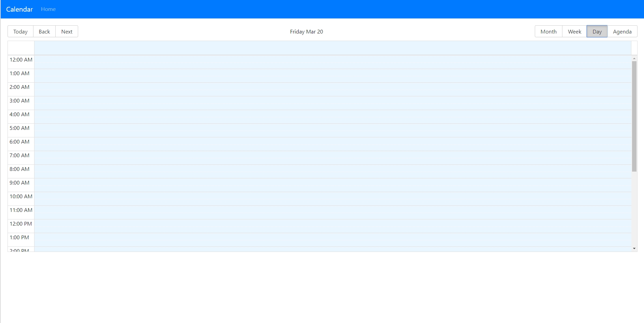This screenshot has height=323, width=644.
Task: Switch to Month view
Action: pyautogui.click(x=548, y=31)
